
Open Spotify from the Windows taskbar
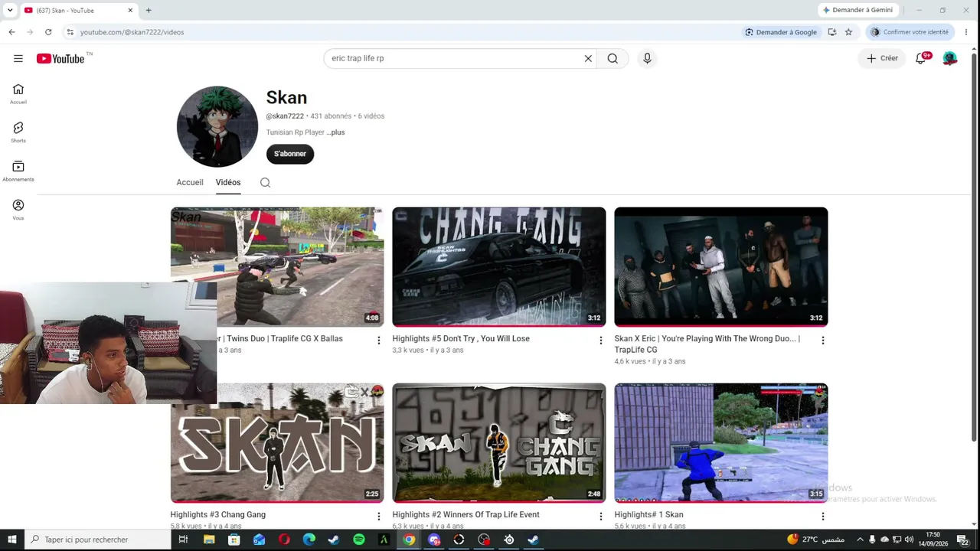(359, 540)
